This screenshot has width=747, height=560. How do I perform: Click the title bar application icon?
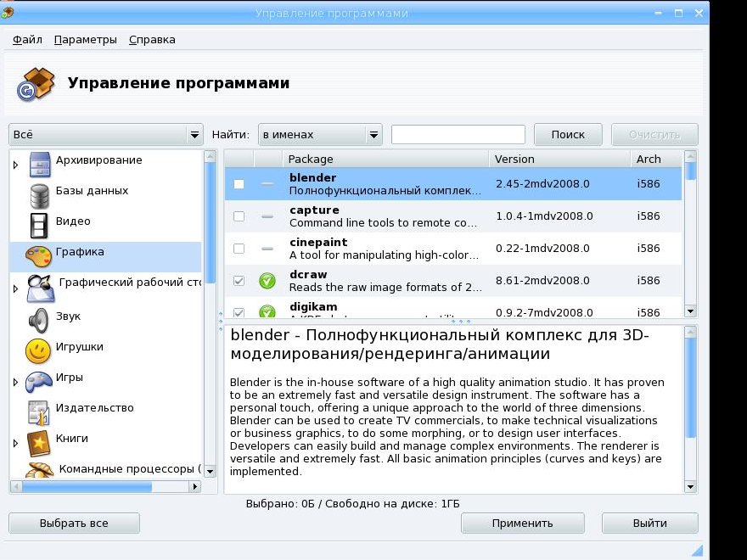coord(7,13)
